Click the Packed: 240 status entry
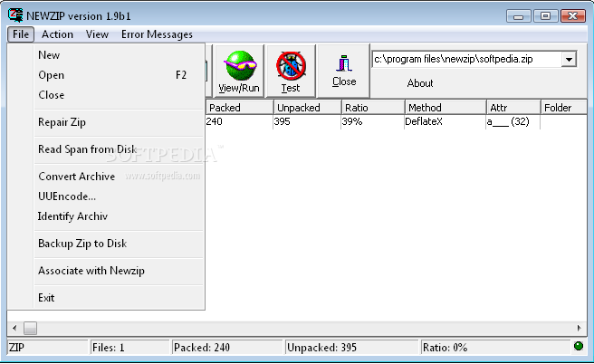 [x=227, y=348]
